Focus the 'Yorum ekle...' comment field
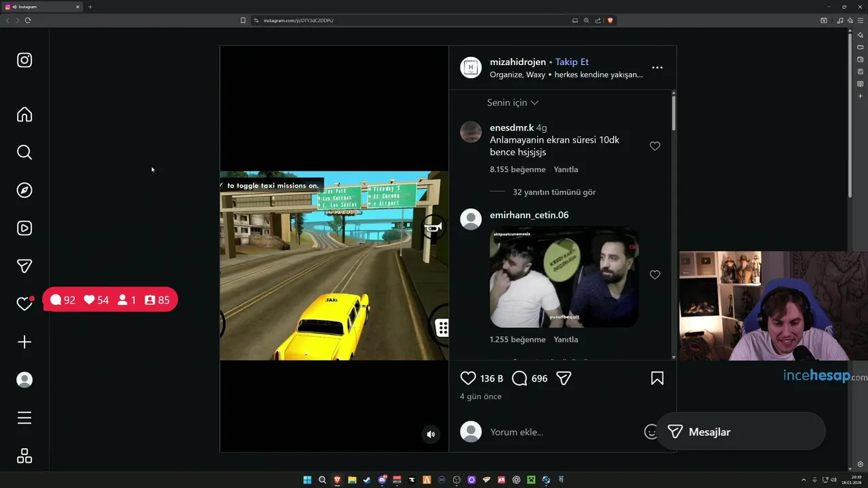The height and width of the screenshot is (488, 868). coord(563,432)
